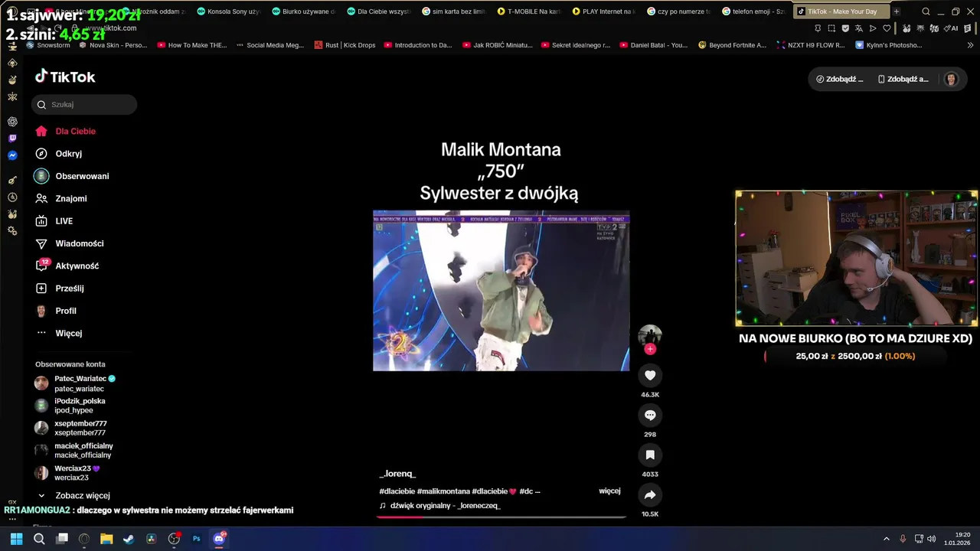Image resolution: width=980 pixels, height=551 pixels.
Task: Click the first Zdobądź button with the coin icon
Action: point(839,79)
